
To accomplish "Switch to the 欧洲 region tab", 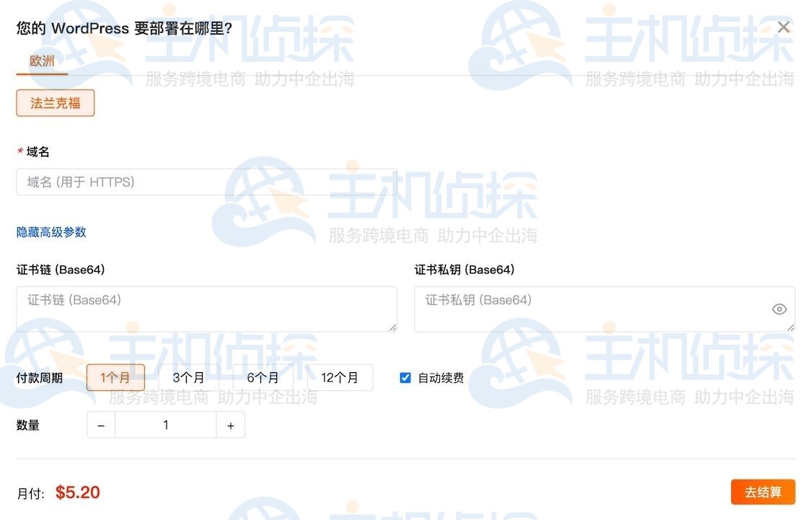I will click(41, 62).
